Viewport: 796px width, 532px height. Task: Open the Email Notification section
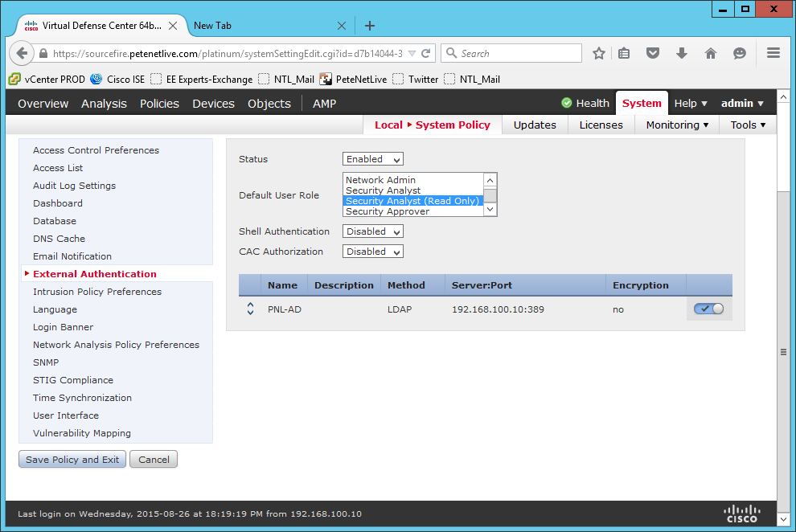[72, 256]
